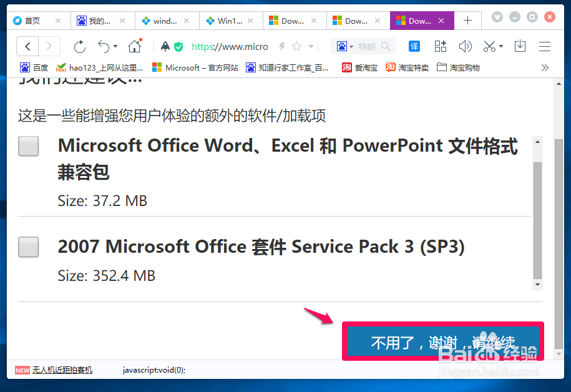Viewport: 571px width, 392px height.
Task: Check the 2007 Office SP3 checkbox
Action: [29, 247]
